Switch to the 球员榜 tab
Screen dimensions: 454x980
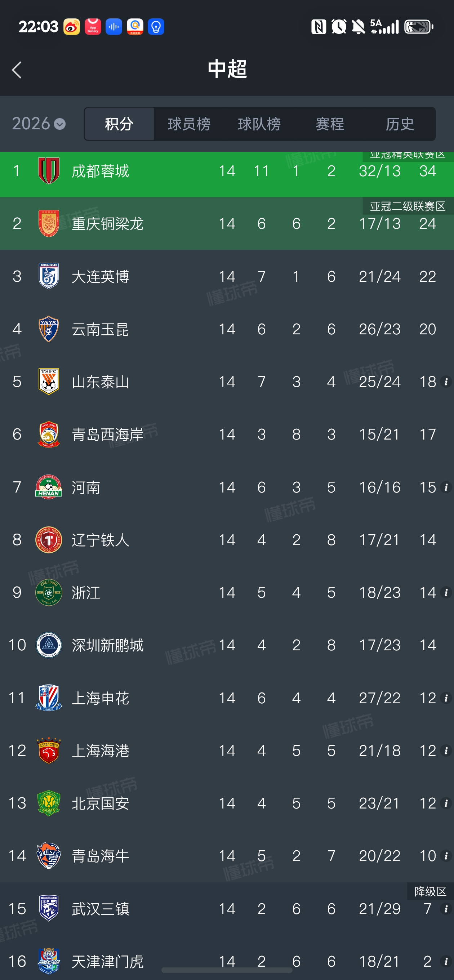click(189, 124)
